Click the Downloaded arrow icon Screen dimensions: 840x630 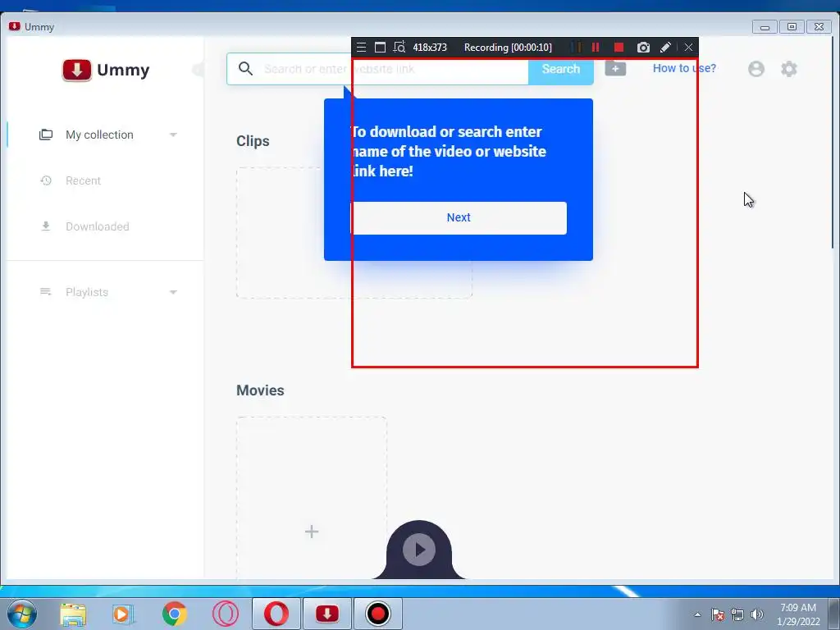click(46, 226)
